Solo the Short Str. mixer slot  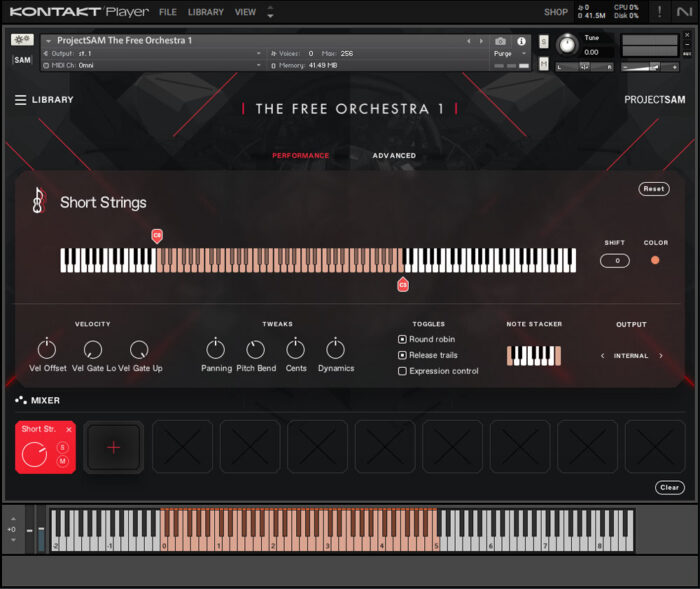click(x=62, y=447)
